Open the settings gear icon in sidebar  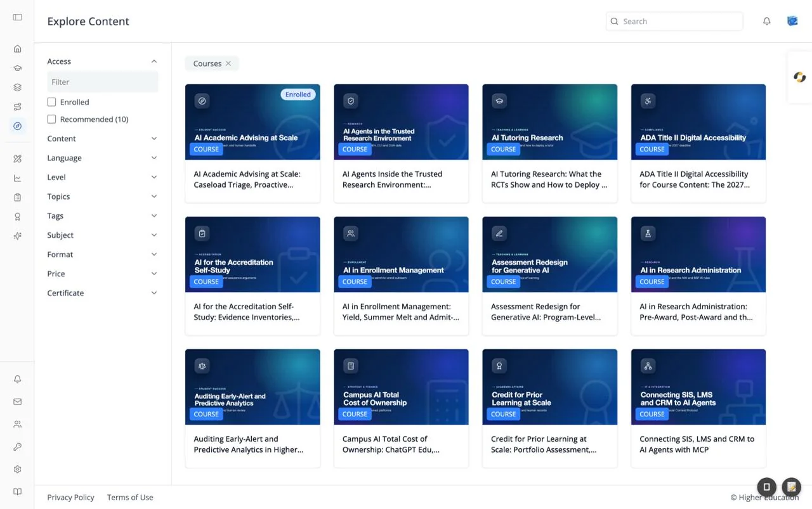17,470
